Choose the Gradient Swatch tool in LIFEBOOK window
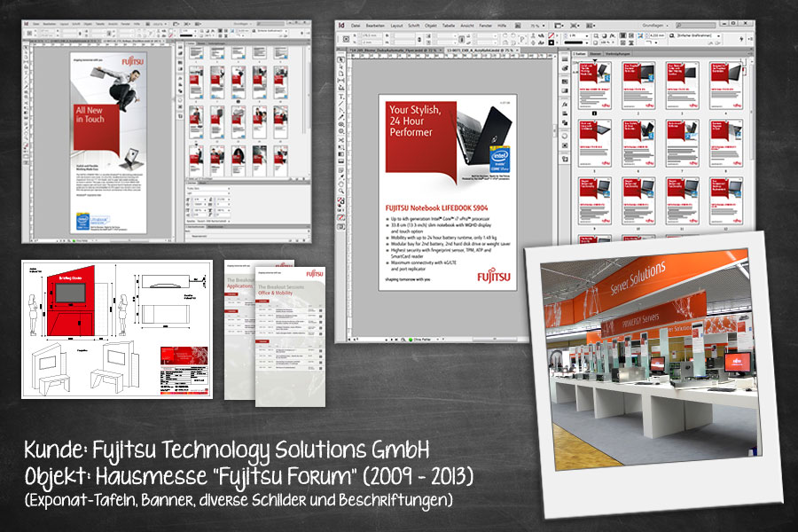 341,154
